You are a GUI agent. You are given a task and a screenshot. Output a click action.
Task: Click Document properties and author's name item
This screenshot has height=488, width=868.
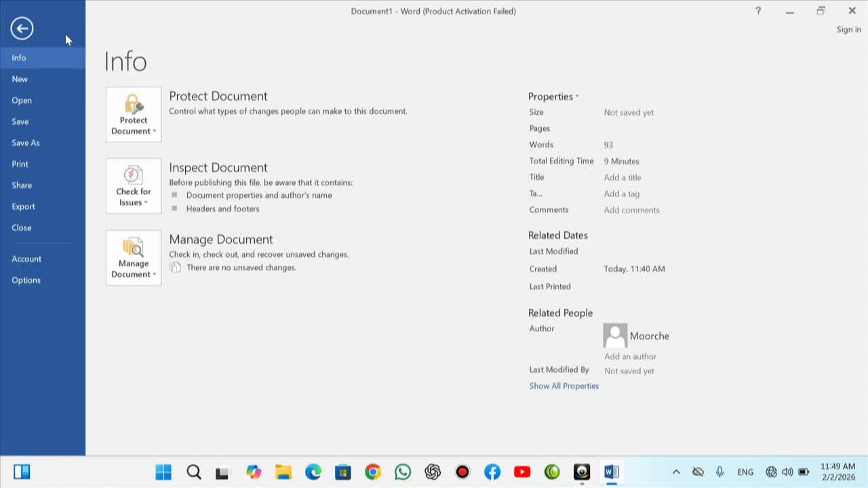click(259, 195)
